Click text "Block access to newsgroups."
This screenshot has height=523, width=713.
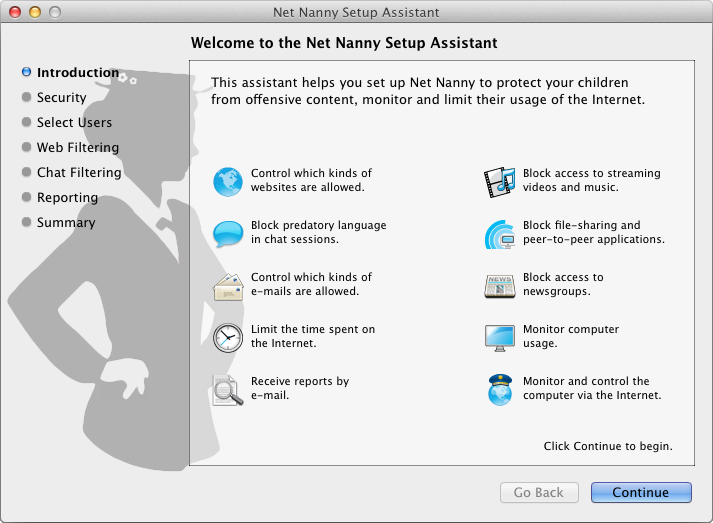[563, 284]
